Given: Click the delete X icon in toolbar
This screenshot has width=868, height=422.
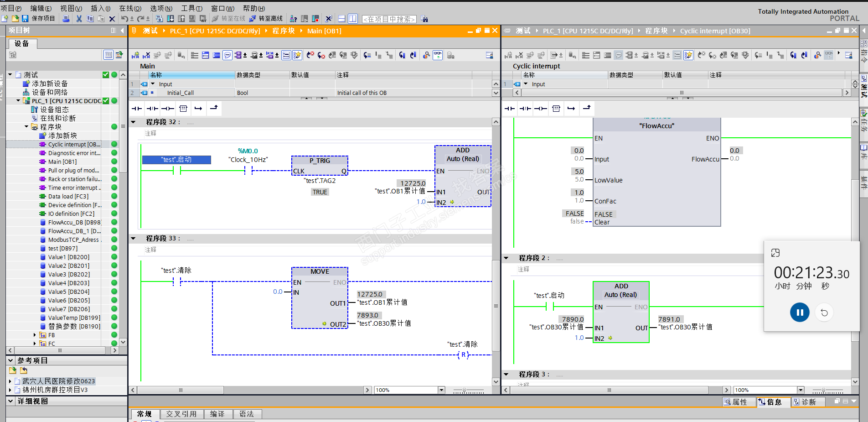Looking at the screenshot, I should coord(112,19).
